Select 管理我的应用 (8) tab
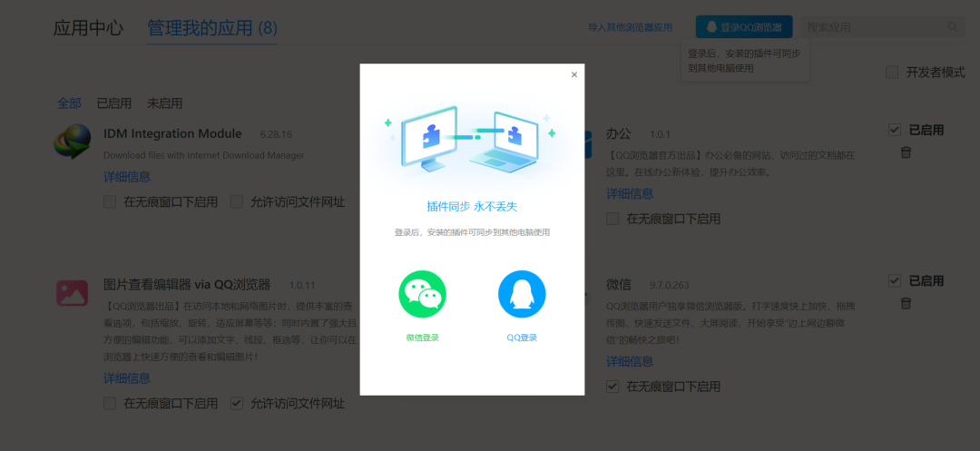This screenshot has height=451, width=980. [x=212, y=28]
